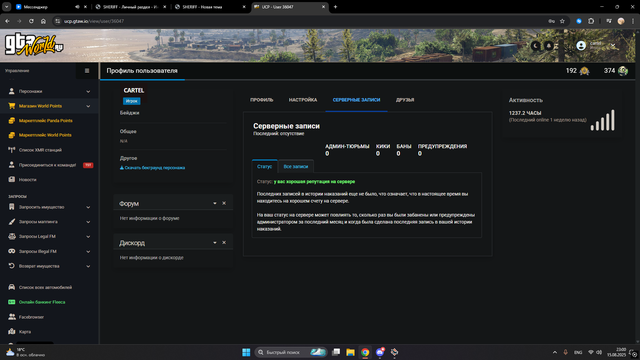640x360 pixels.
Task: Select the Статус sub-tab
Action: pyautogui.click(x=264, y=167)
